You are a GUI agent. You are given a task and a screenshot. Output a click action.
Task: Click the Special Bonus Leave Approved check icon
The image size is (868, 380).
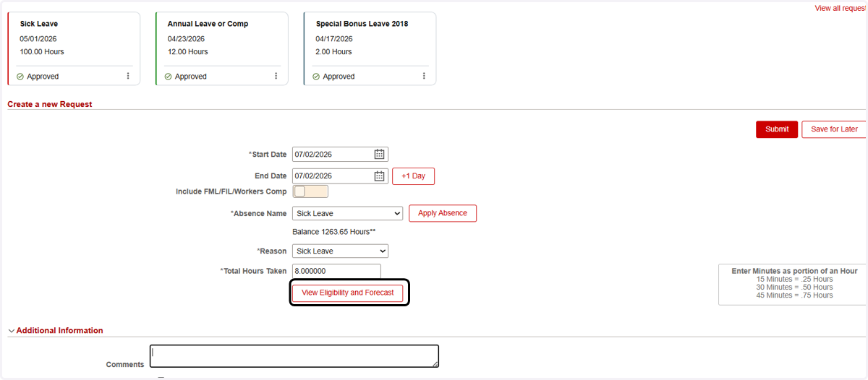click(x=316, y=77)
